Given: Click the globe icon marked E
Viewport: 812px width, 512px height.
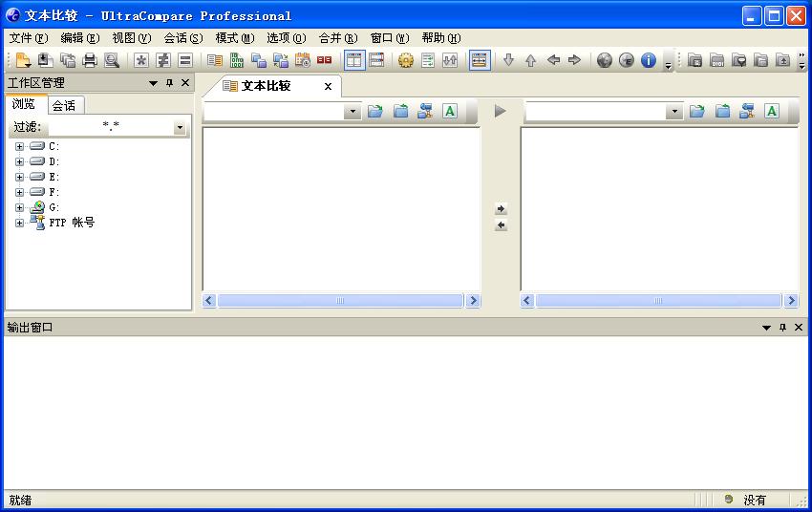Looking at the screenshot, I should (x=626, y=60).
